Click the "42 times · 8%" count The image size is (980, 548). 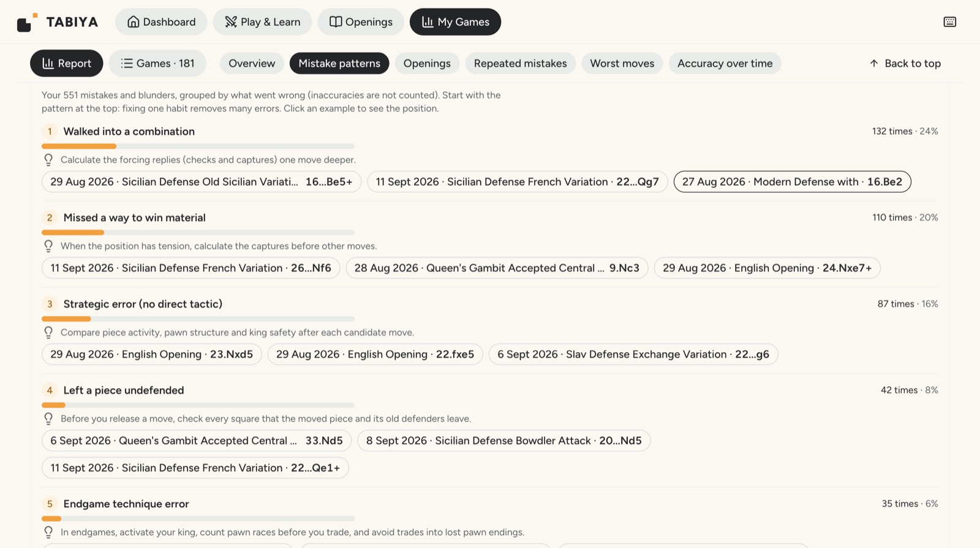[909, 391]
